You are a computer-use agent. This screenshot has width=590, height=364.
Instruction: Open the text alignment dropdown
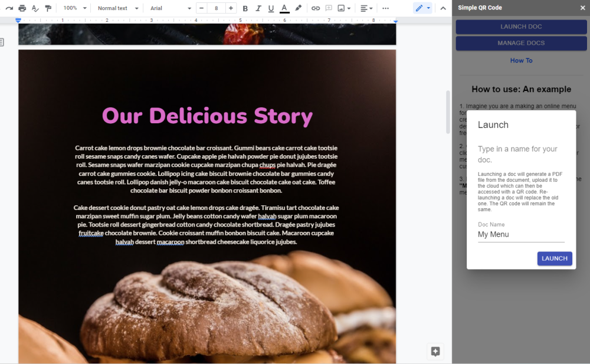366,8
